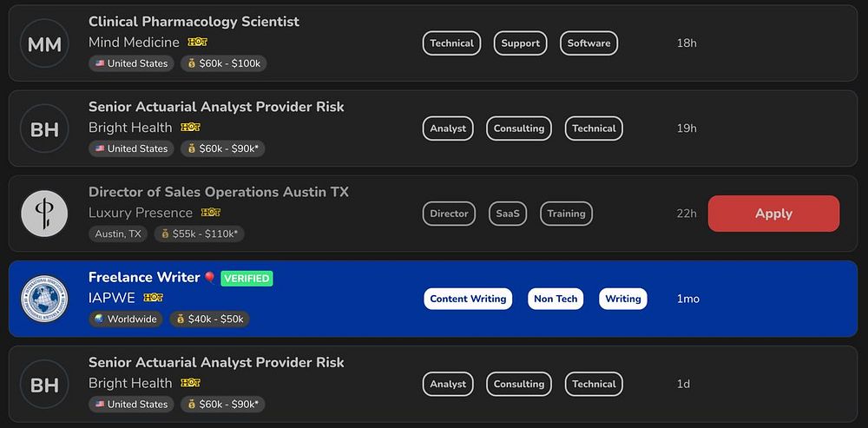Click the HOT badge beside IAPWE

pos(153,298)
